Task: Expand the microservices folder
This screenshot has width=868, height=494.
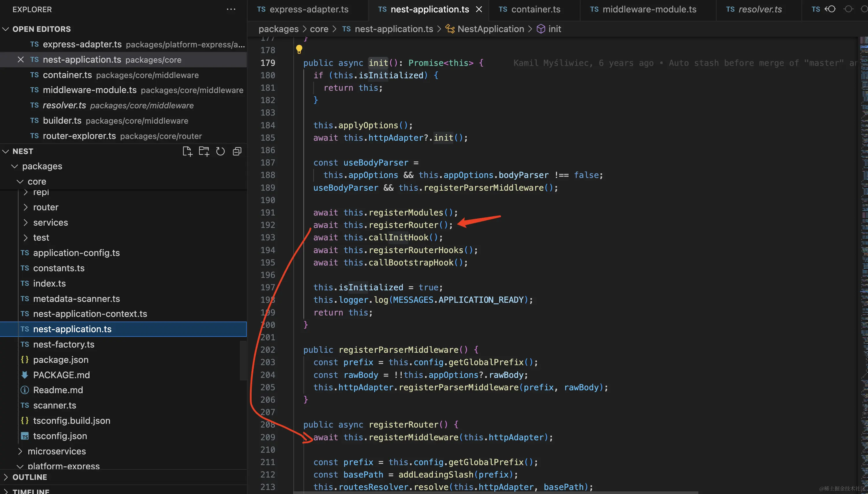Action: coord(20,451)
